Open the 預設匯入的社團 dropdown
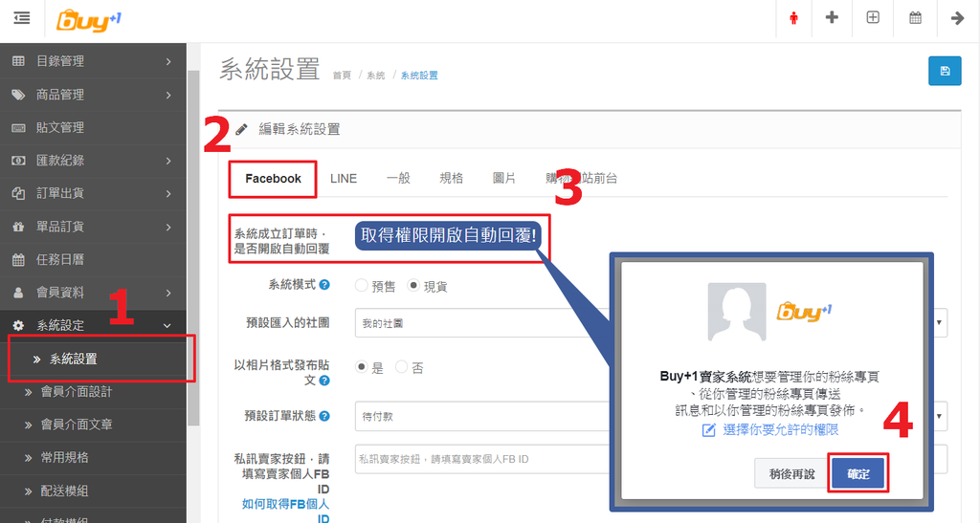This screenshot has width=980, height=523. coord(651,322)
